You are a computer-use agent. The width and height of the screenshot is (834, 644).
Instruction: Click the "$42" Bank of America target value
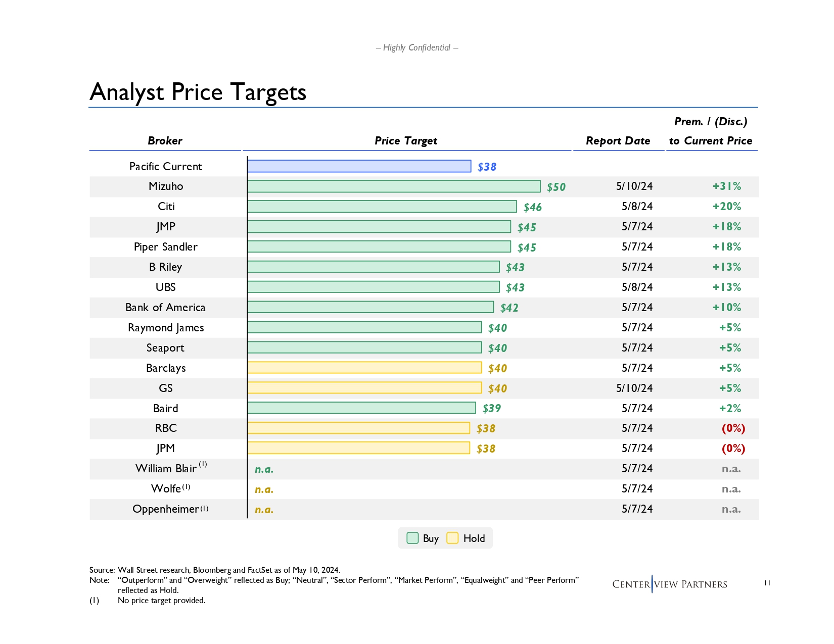509,308
